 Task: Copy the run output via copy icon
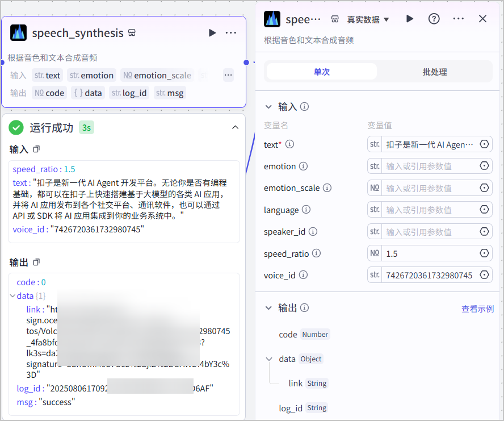(x=36, y=262)
